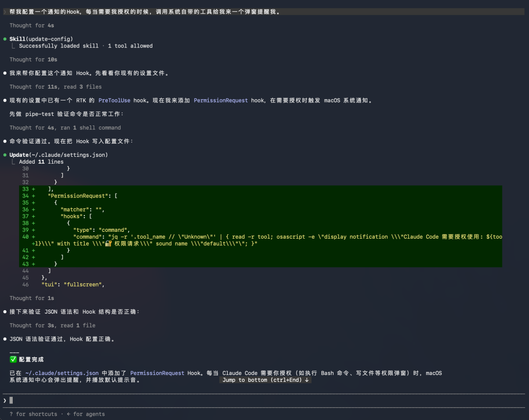Click diff line 34 "PermissionRequest": [
529x420 pixels.
coord(261,196)
